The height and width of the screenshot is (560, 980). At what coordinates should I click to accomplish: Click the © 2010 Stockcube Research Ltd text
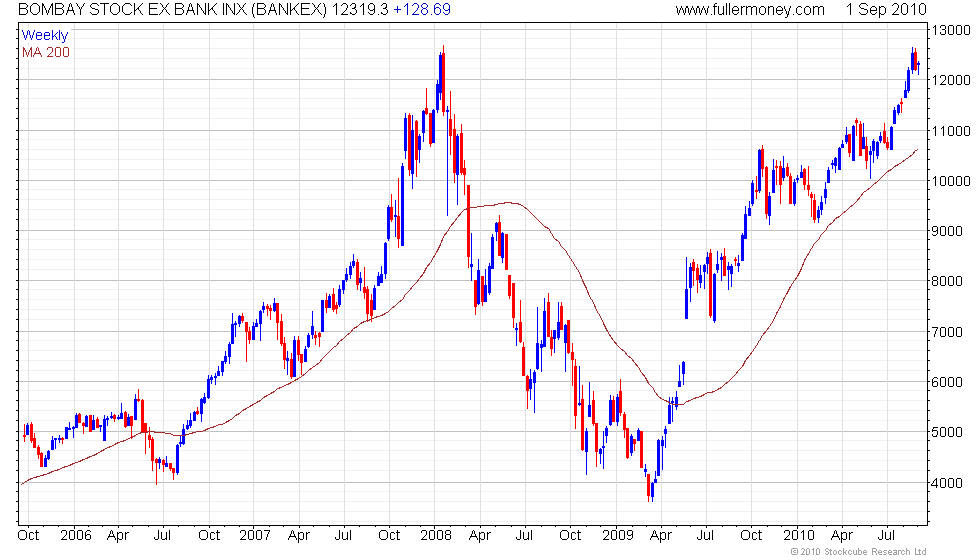tap(858, 552)
